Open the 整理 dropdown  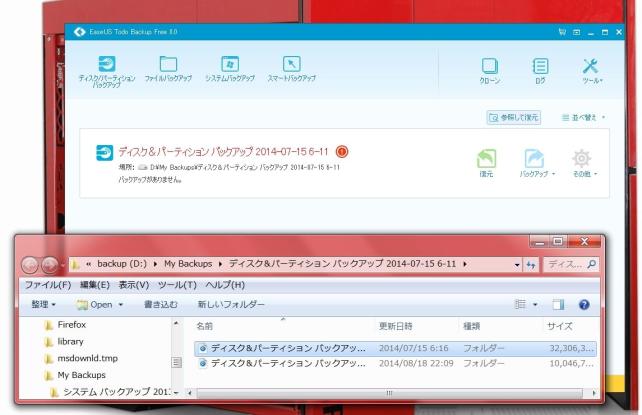(x=43, y=304)
